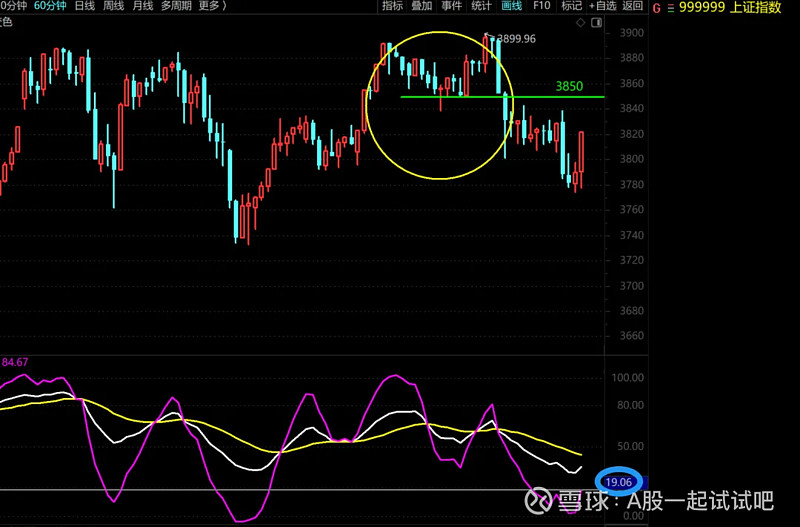Click the 100.00 indicator axis label
The height and width of the screenshot is (527, 800).
click(x=628, y=378)
